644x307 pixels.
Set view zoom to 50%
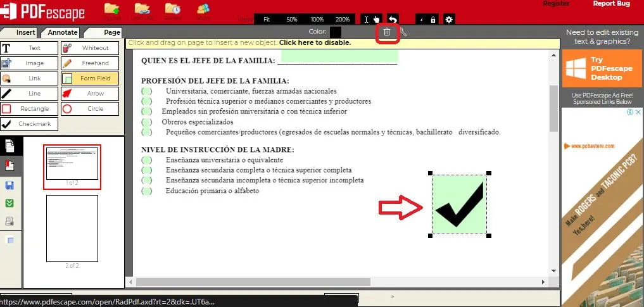(x=292, y=19)
